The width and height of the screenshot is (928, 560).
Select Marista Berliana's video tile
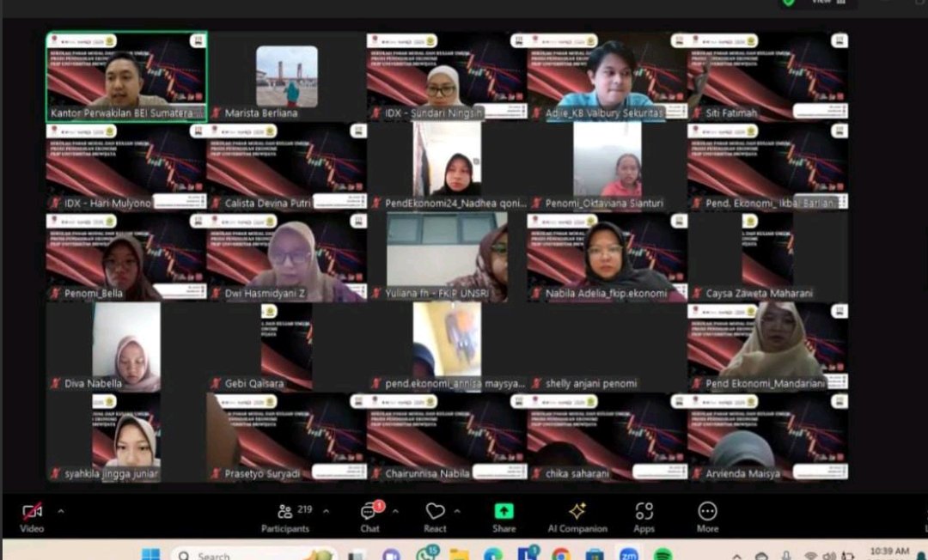pyautogui.click(x=286, y=77)
